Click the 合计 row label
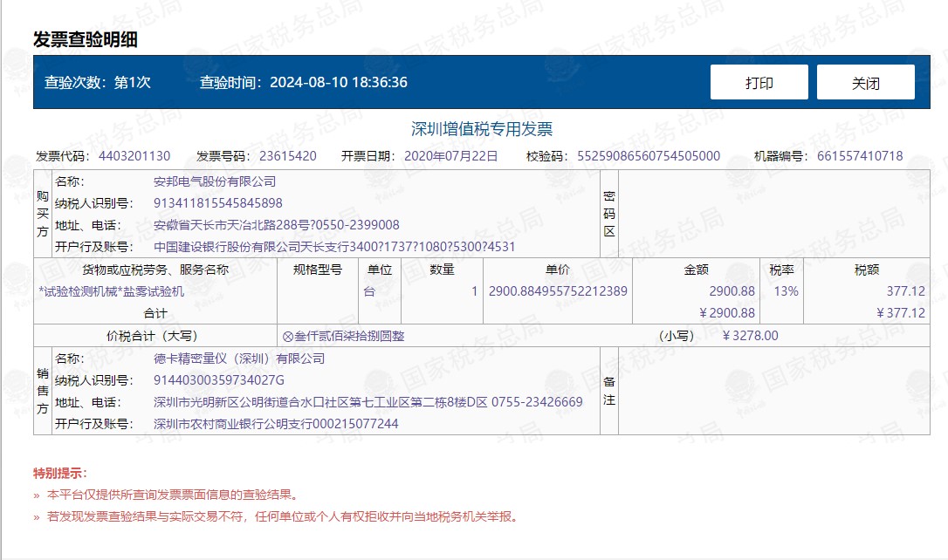Screen dimensions: 948x560 coord(155,313)
